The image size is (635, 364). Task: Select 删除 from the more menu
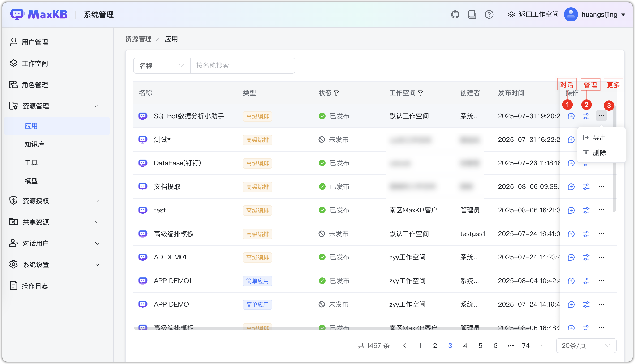(601, 152)
